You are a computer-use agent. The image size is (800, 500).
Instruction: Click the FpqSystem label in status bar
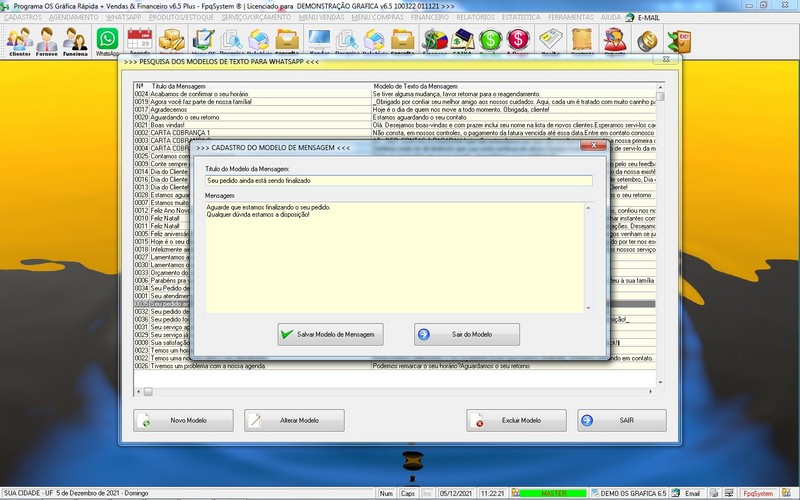pyautogui.click(x=758, y=493)
